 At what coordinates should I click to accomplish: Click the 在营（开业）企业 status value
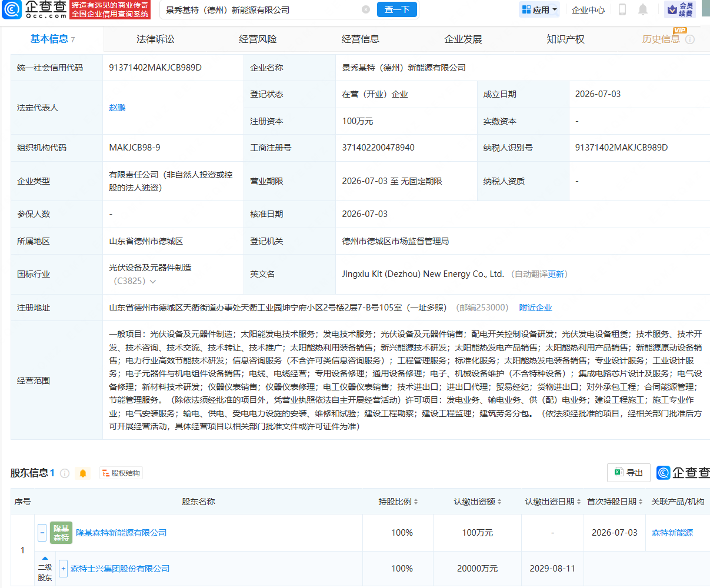tap(375, 94)
